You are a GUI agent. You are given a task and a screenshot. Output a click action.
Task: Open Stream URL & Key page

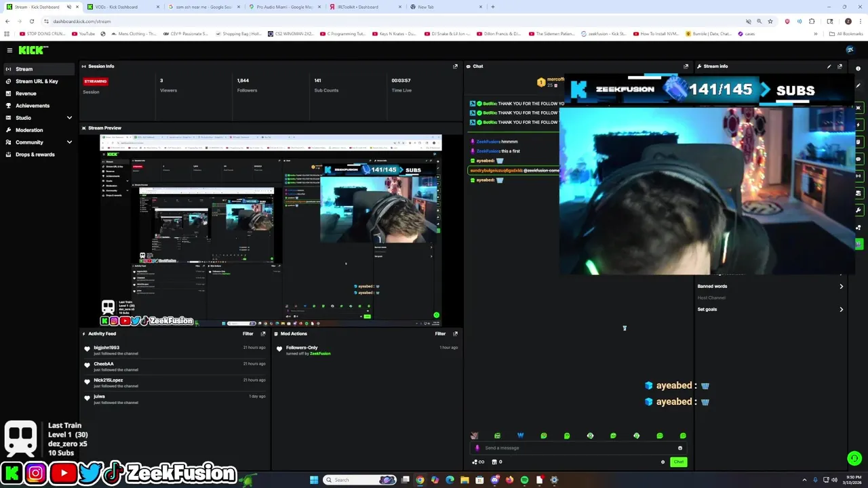coord(38,81)
